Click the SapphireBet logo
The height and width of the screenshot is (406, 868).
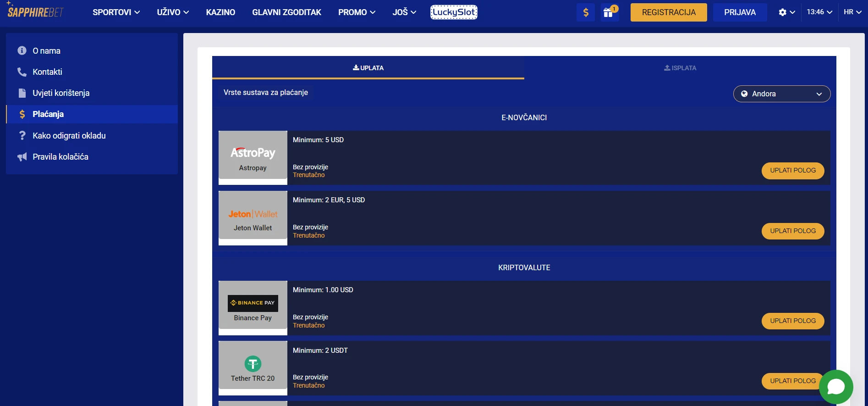[35, 10]
